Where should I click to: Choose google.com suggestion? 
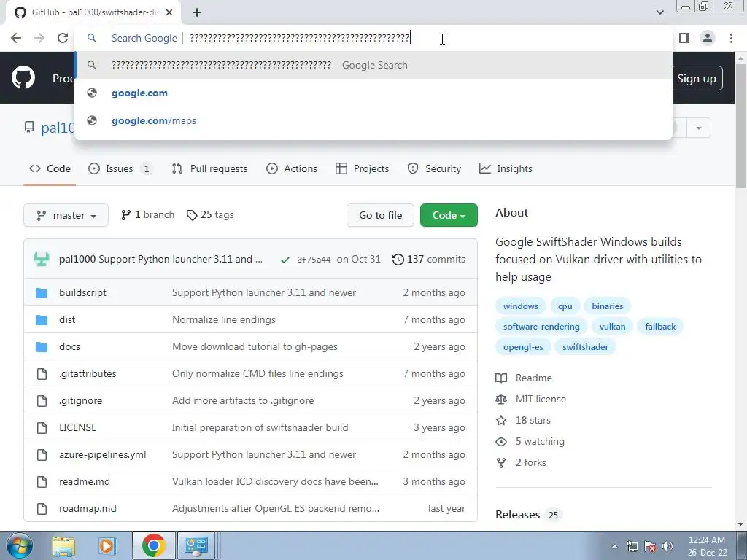coord(139,93)
